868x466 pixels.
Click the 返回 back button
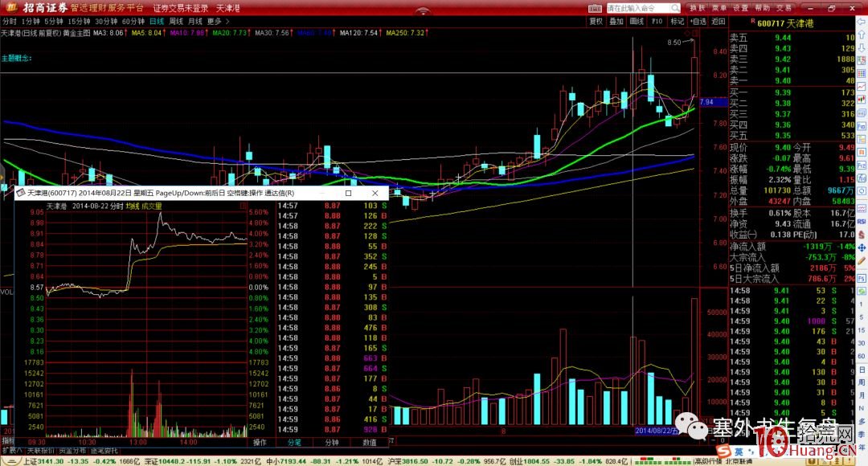718,22
